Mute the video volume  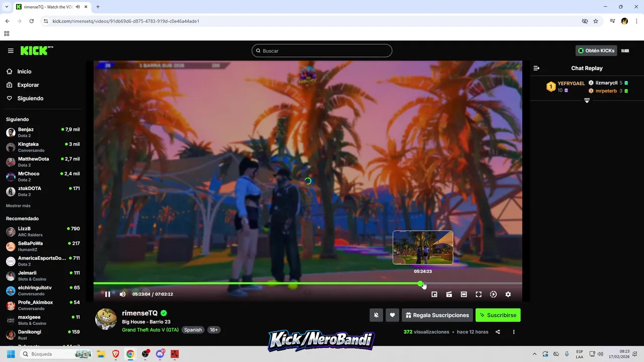(122, 294)
